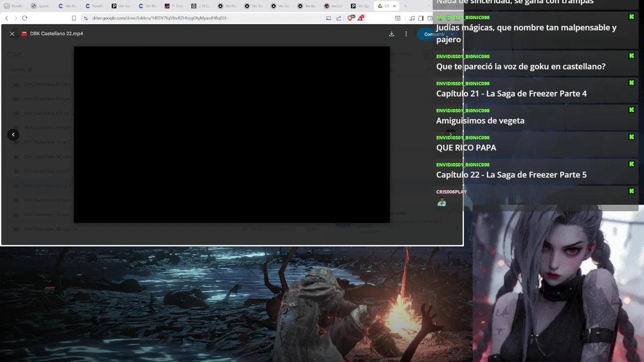
Task: Click the emote under CRIS006PLAY's name
Action: (442, 202)
